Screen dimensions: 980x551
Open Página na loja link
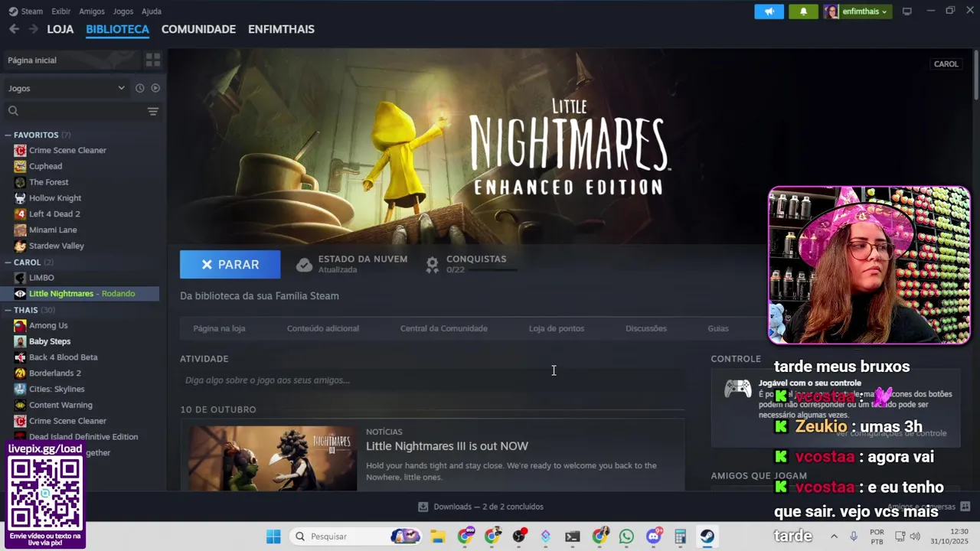[219, 328]
